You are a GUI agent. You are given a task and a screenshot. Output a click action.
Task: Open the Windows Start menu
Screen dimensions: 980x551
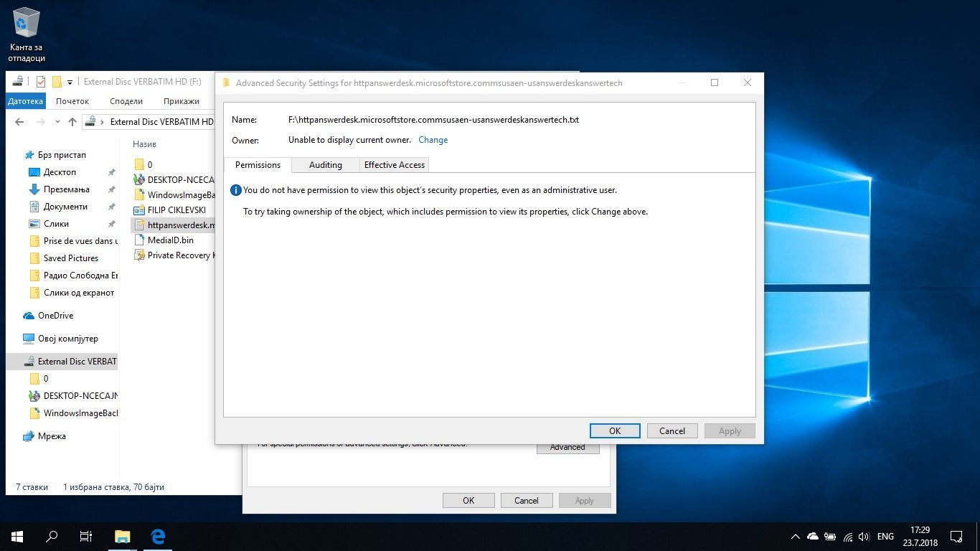17,537
